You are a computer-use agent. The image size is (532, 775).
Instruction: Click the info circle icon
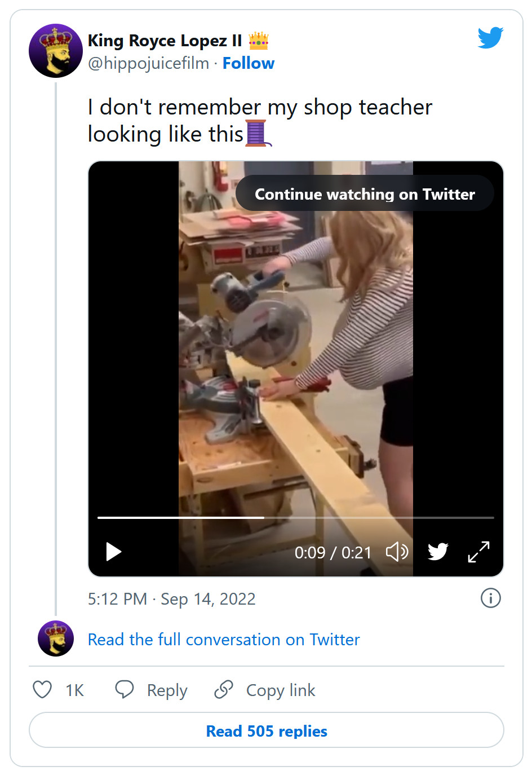[490, 598]
